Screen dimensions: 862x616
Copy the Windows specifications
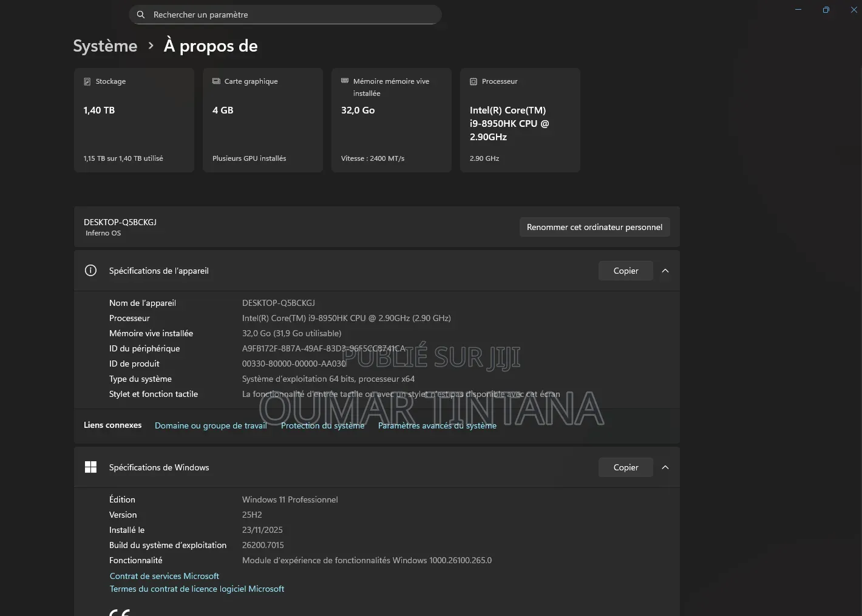(x=626, y=467)
